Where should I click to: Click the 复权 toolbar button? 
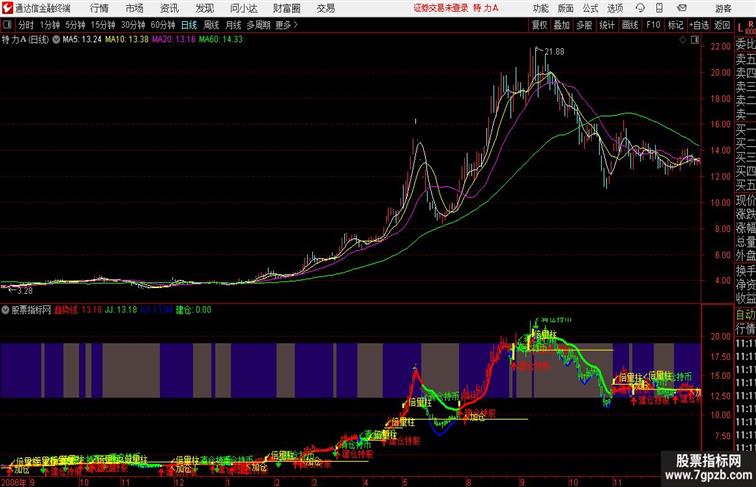[540, 25]
